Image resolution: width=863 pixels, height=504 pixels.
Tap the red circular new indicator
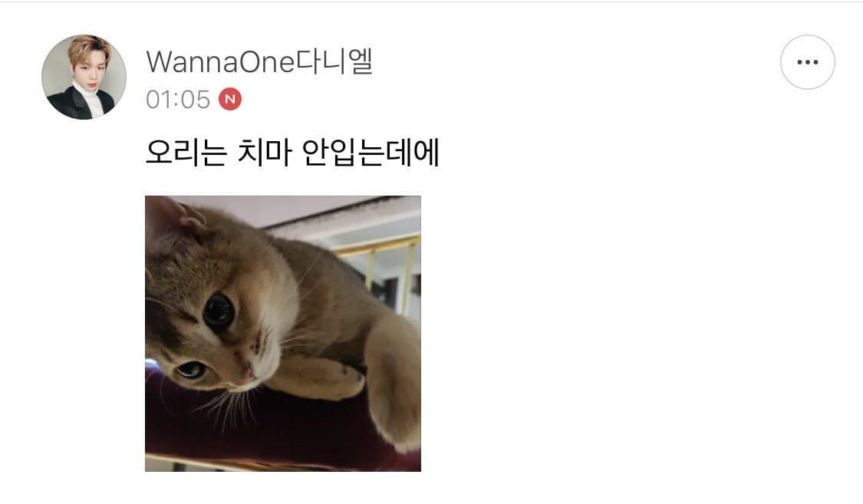[230, 99]
